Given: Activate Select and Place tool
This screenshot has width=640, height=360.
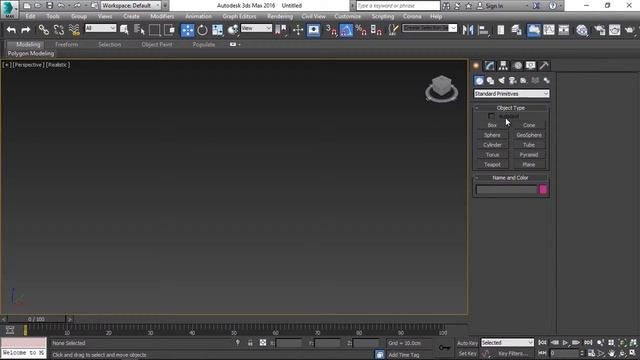Looking at the screenshot, I should tap(233, 30).
